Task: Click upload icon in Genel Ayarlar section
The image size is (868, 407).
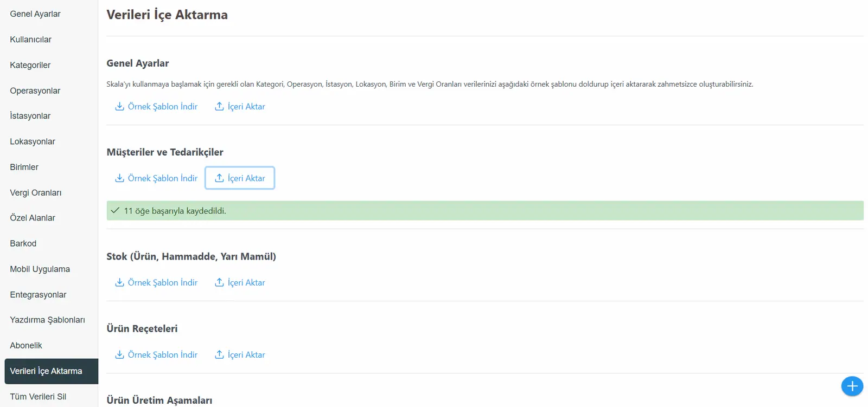Action: point(219,106)
